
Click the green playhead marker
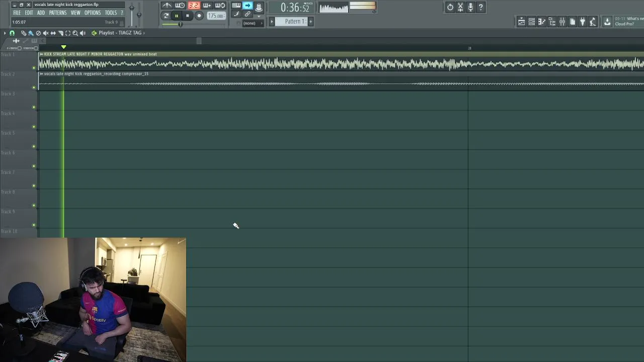coord(63,47)
